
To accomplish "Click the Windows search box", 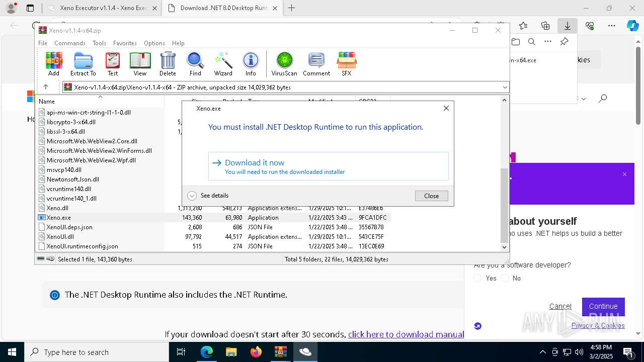I will [97, 352].
